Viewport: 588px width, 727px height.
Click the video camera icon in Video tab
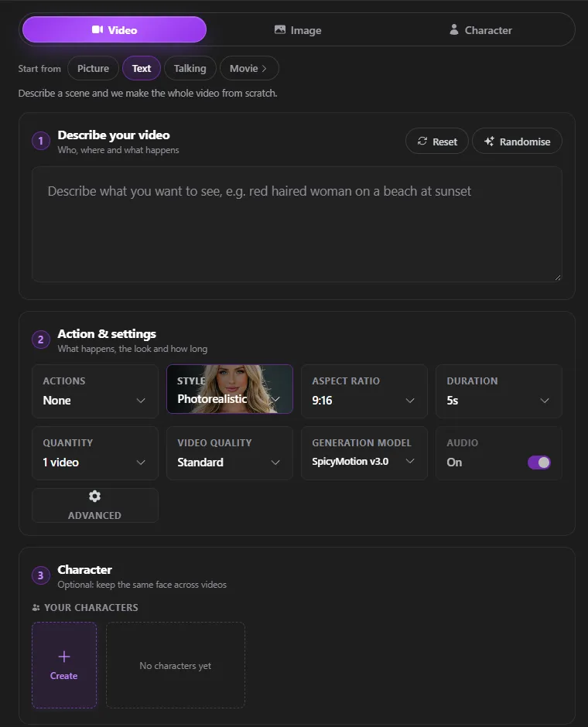pos(97,29)
